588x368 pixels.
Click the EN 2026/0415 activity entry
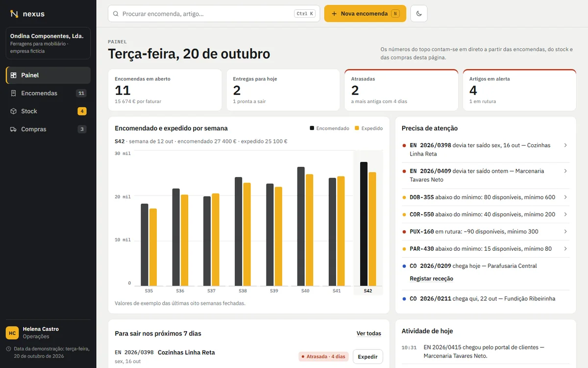[486, 351]
